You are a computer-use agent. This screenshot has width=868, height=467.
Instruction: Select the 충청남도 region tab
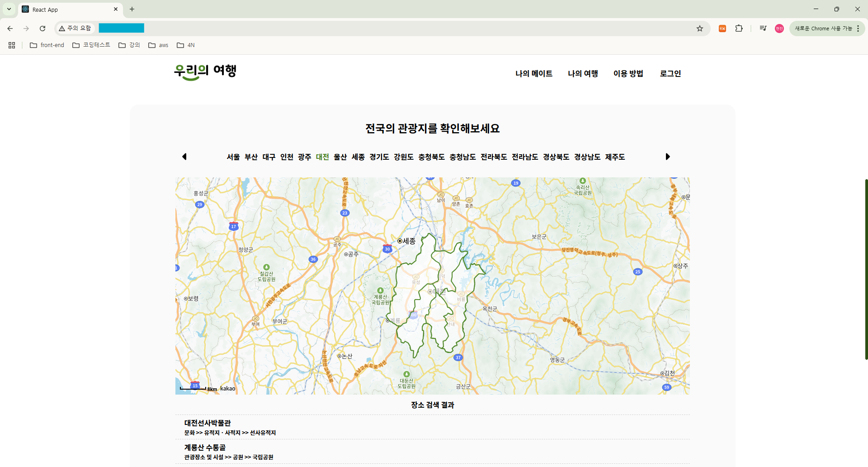pyautogui.click(x=462, y=157)
